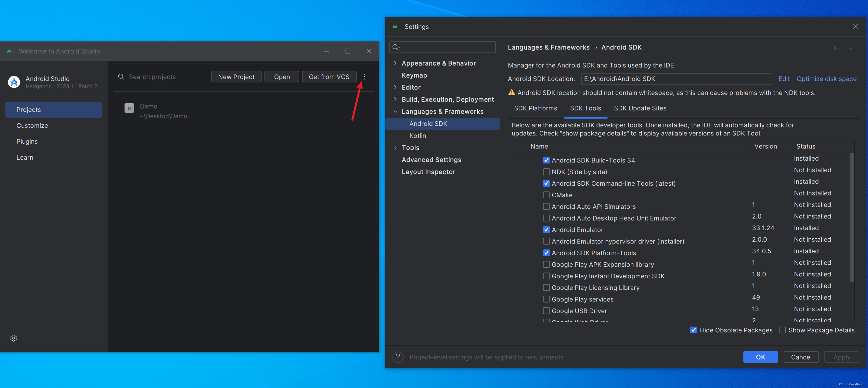Uncheck Android SDK Command-line Tools (latest)
868x388 pixels.
[546, 183]
